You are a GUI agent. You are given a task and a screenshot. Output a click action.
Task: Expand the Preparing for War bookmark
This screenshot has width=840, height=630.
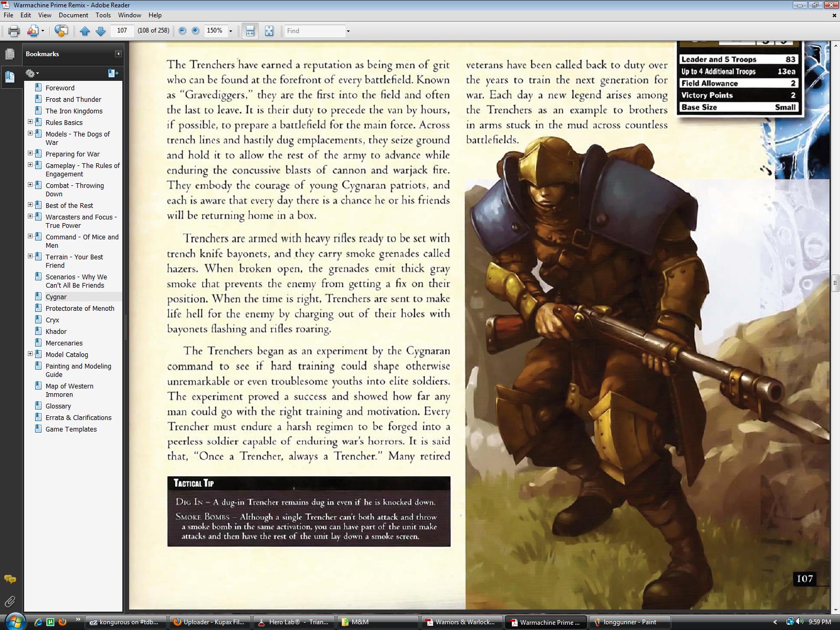coord(30,153)
